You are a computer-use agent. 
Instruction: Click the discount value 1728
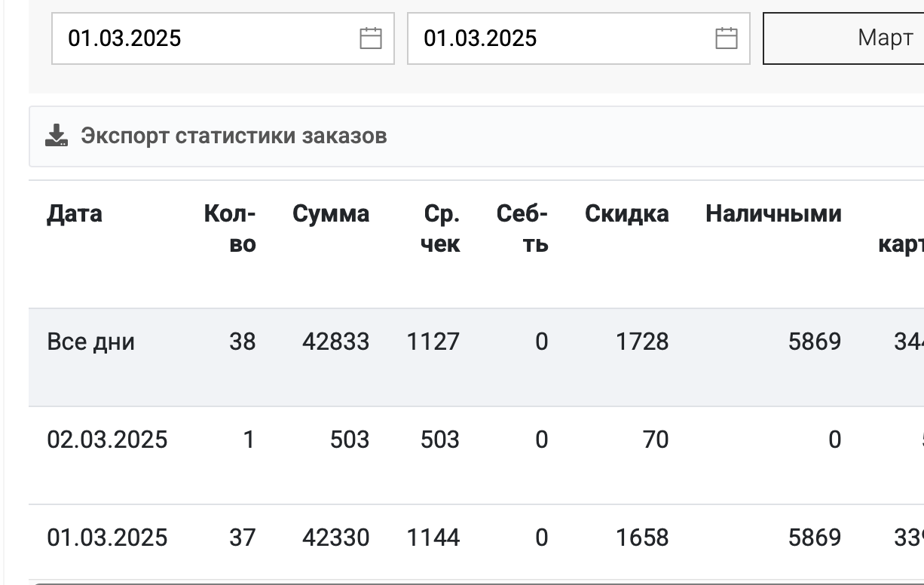click(642, 342)
